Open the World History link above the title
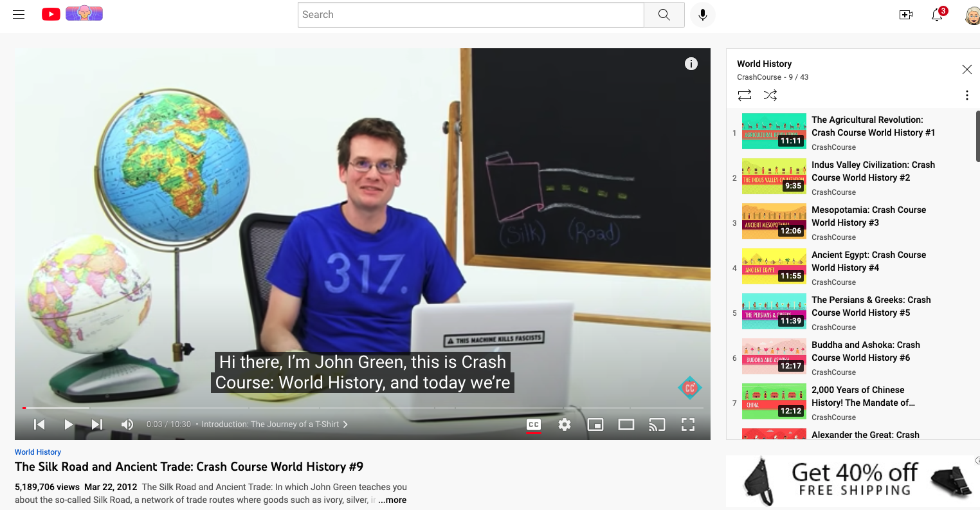 (x=38, y=452)
